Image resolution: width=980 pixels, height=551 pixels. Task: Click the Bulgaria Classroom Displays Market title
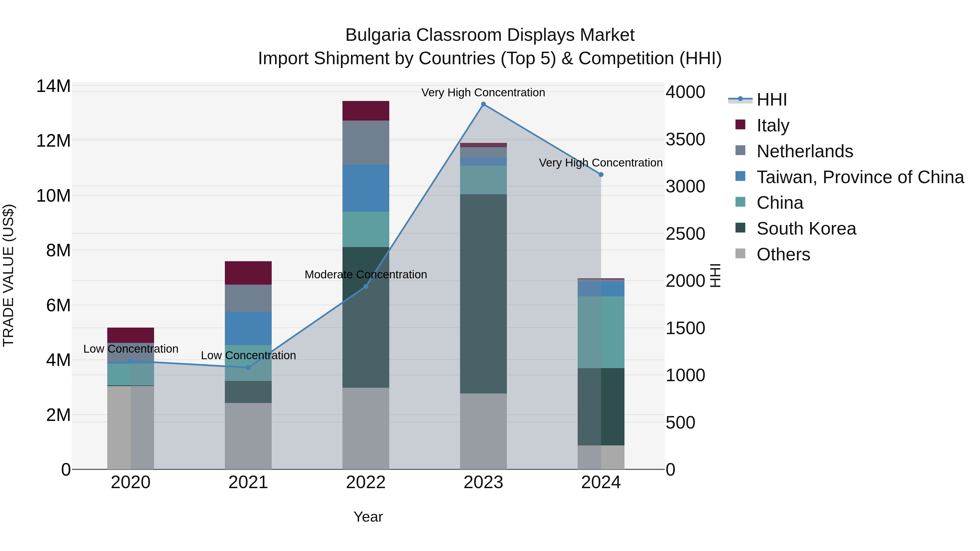coord(490,35)
